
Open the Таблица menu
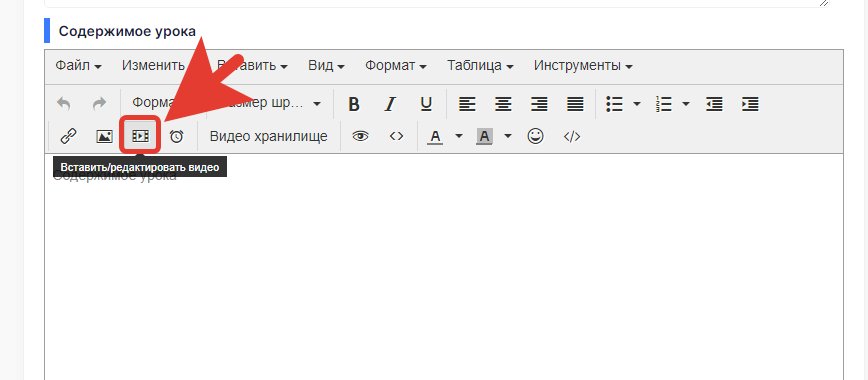pos(480,65)
